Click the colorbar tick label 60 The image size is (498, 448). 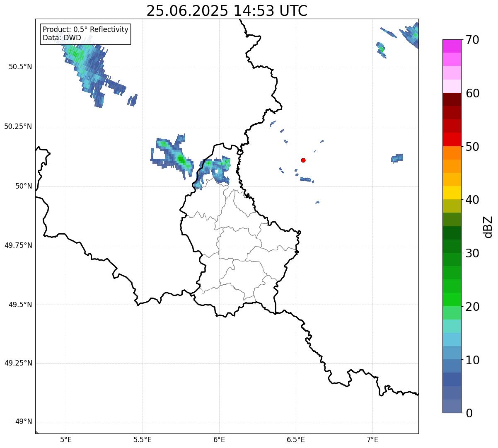[x=473, y=93]
